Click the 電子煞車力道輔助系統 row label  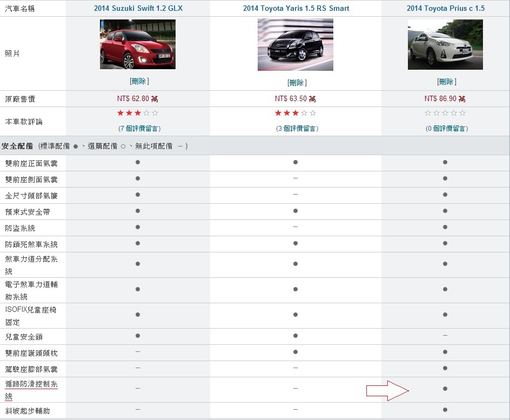tap(31, 290)
